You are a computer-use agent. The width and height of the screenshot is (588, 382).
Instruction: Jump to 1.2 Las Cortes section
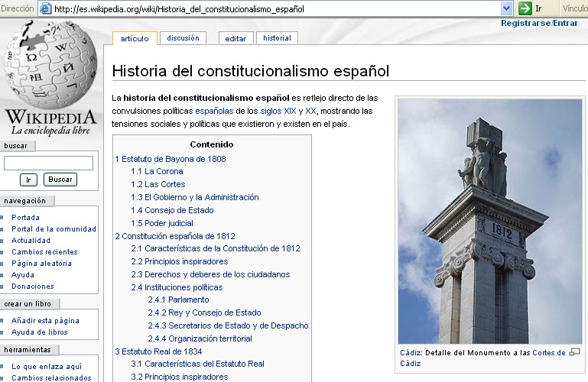[158, 184]
